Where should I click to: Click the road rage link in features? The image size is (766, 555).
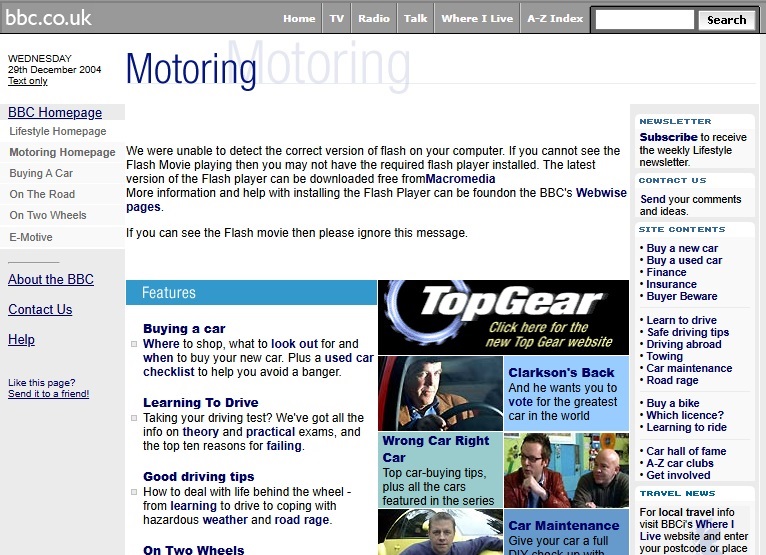click(x=301, y=520)
